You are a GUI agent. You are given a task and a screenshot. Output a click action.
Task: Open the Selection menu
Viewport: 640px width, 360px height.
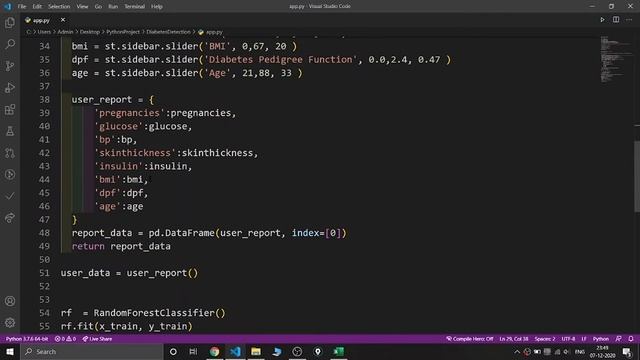point(59,6)
